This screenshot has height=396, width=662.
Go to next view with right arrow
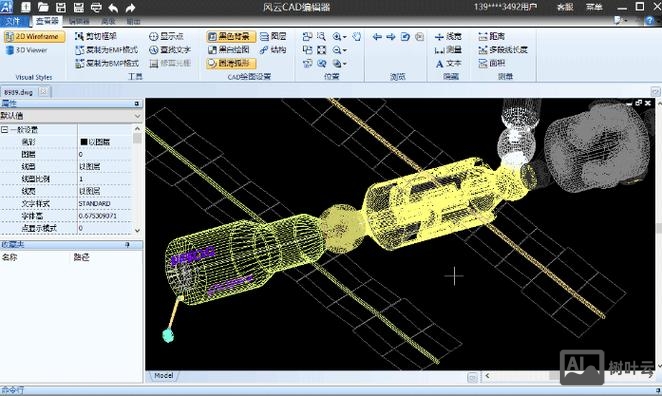click(391, 37)
